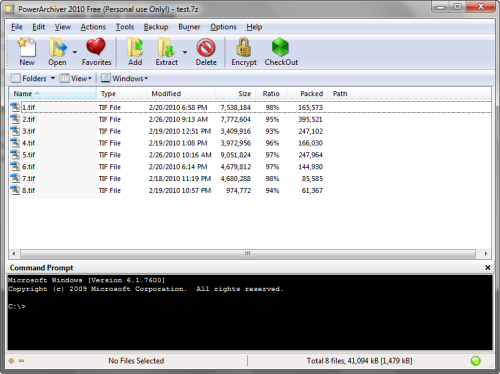Sort by the Size column header
This screenshot has width=500, height=374.
(x=235, y=94)
